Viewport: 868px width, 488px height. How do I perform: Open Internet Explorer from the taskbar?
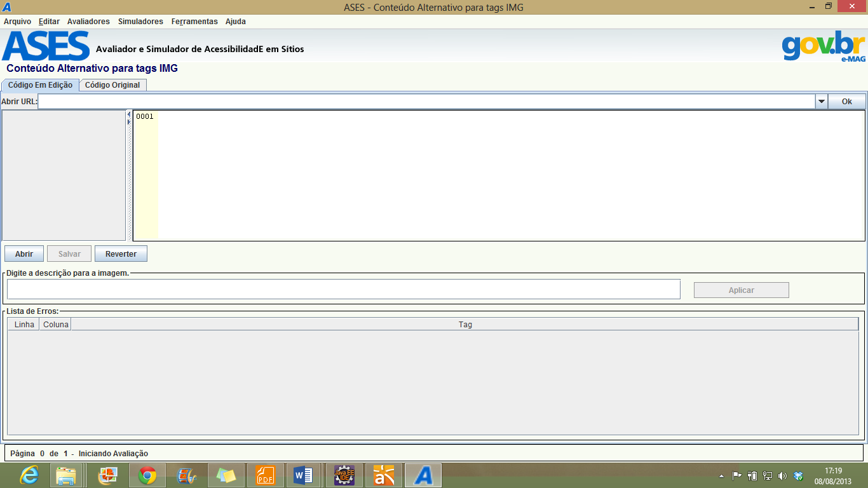[x=29, y=475]
